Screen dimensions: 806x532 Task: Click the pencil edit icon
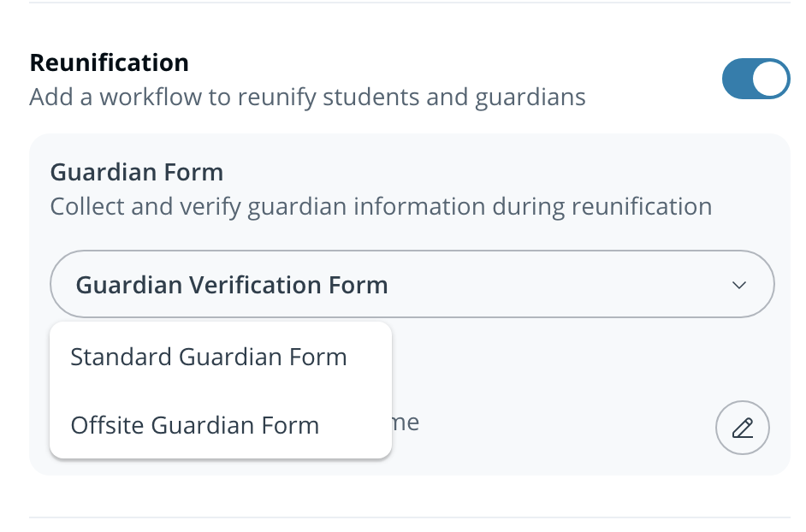(x=742, y=427)
